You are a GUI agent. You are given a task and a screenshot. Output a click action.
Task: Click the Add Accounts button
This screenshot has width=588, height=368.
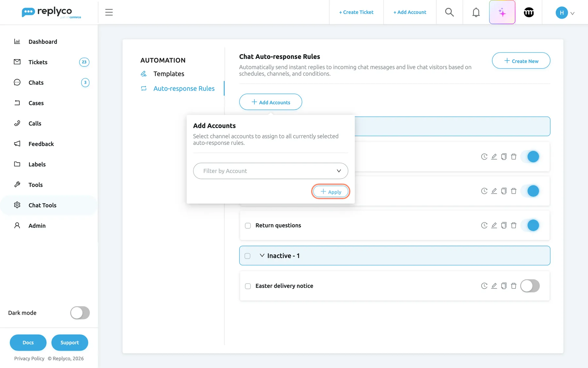[x=270, y=102]
